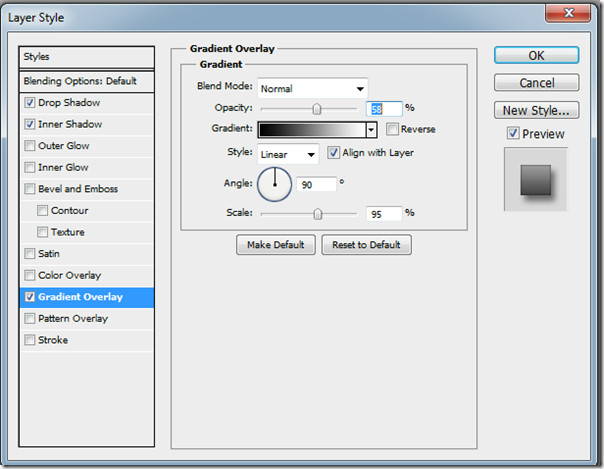Click the Angle dial control

[x=274, y=184]
